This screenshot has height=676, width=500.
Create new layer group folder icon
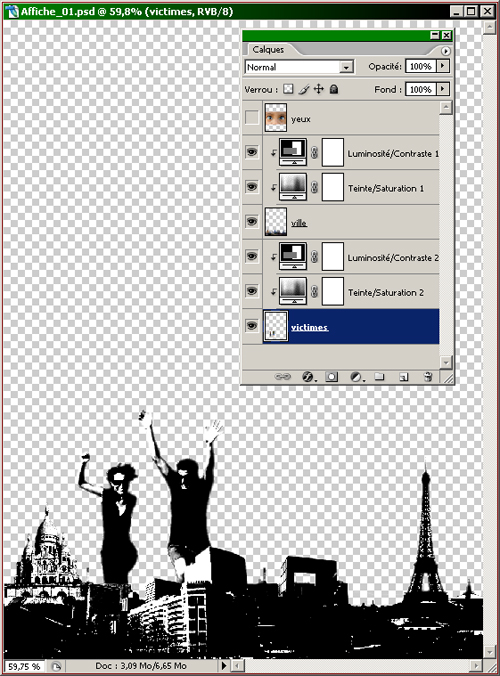pos(379,376)
